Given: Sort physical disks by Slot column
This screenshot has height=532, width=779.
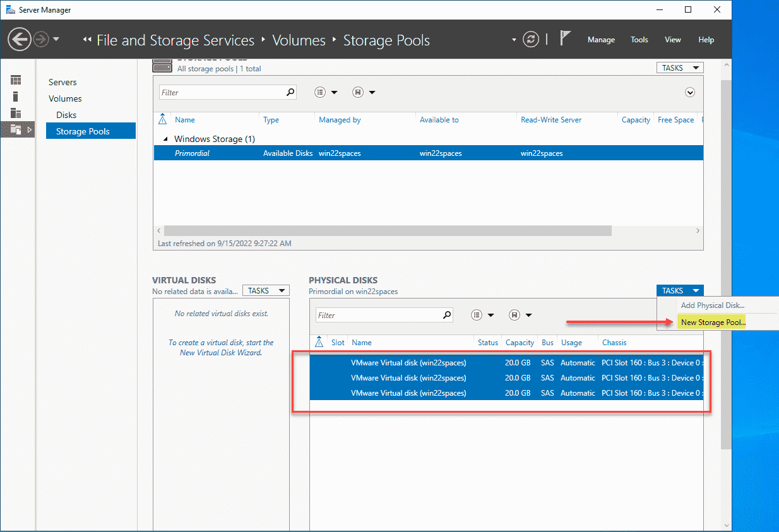Looking at the screenshot, I should pyautogui.click(x=338, y=343).
